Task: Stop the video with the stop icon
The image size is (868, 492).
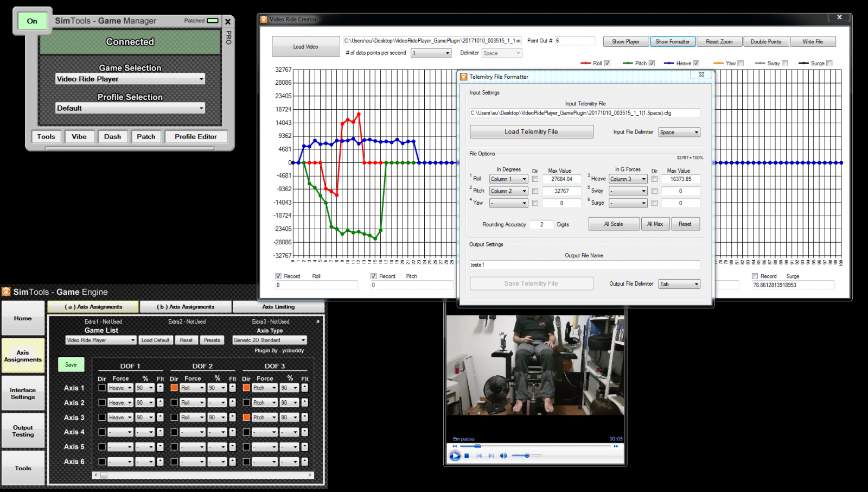Action: tap(467, 456)
